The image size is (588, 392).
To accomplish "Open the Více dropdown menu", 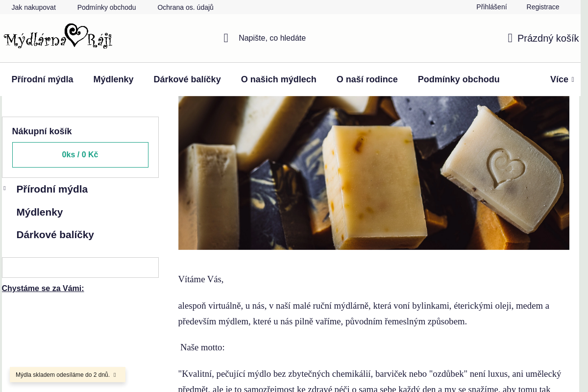I will tap(562, 79).
